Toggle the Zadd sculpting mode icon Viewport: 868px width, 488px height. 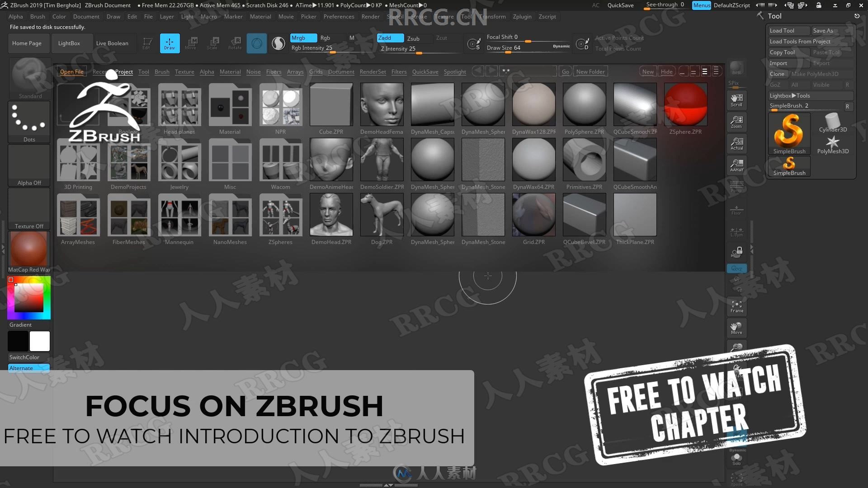pyautogui.click(x=387, y=38)
